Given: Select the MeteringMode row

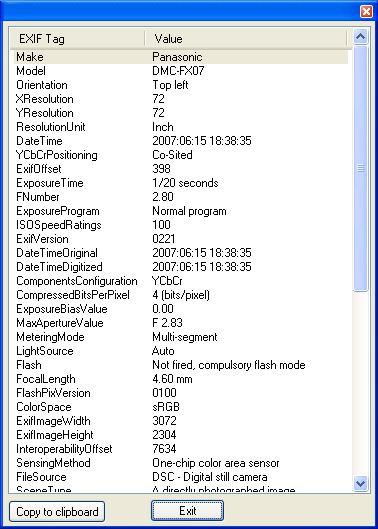Looking at the screenshot, I should coord(181,337).
